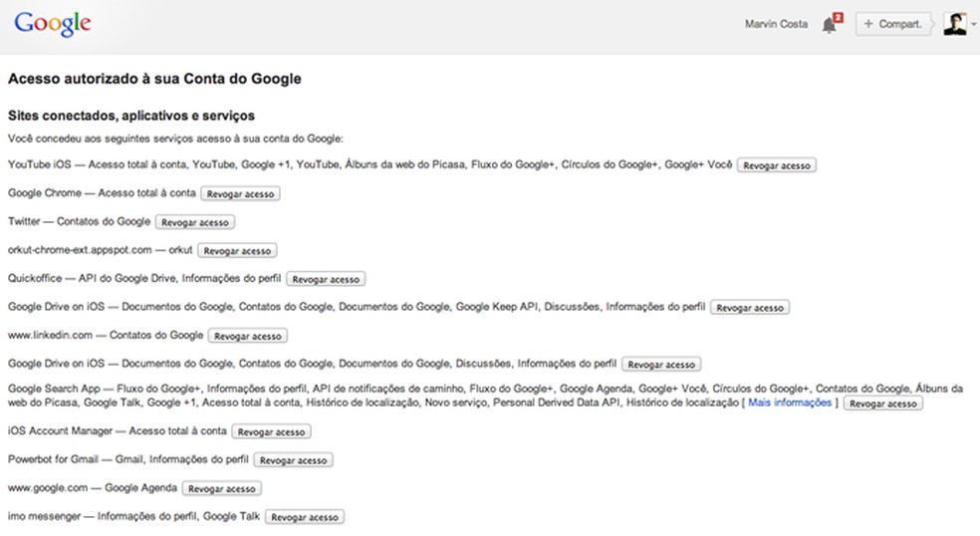Click the Google logo
Screen dimensions: 980x536
[53, 24]
